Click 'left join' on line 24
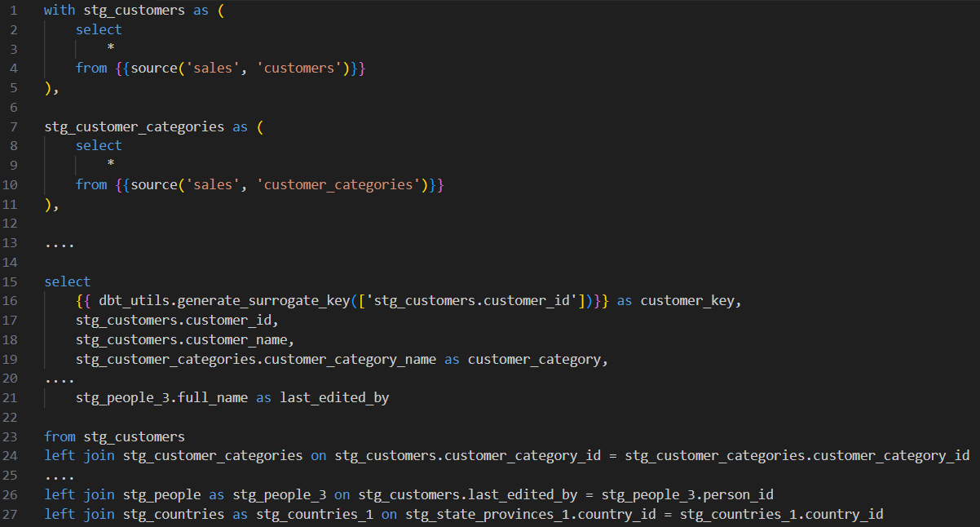This screenshot has height=527, width=980. pyautogui.click(x=79, y=455)
